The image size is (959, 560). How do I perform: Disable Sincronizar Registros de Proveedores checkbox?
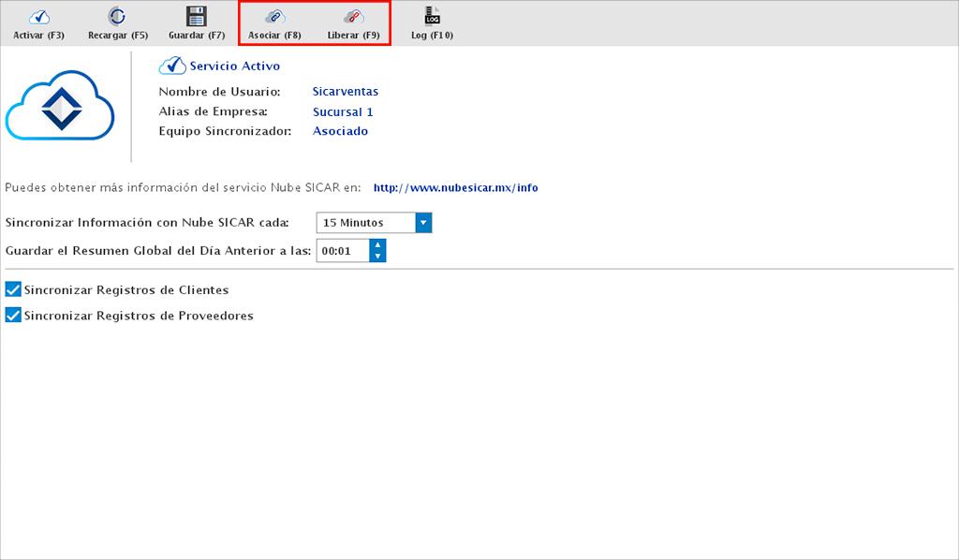tap(13, 316)
